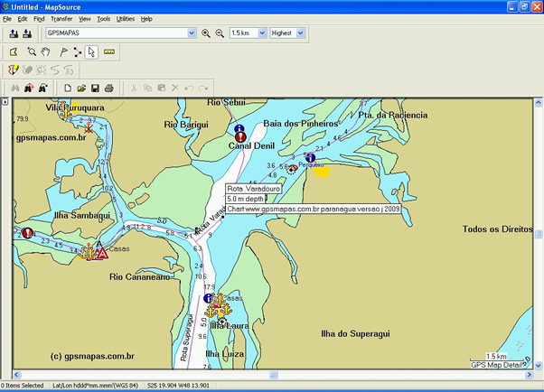
Task: Click the Zoom In magnifier button
Action: 206,33
